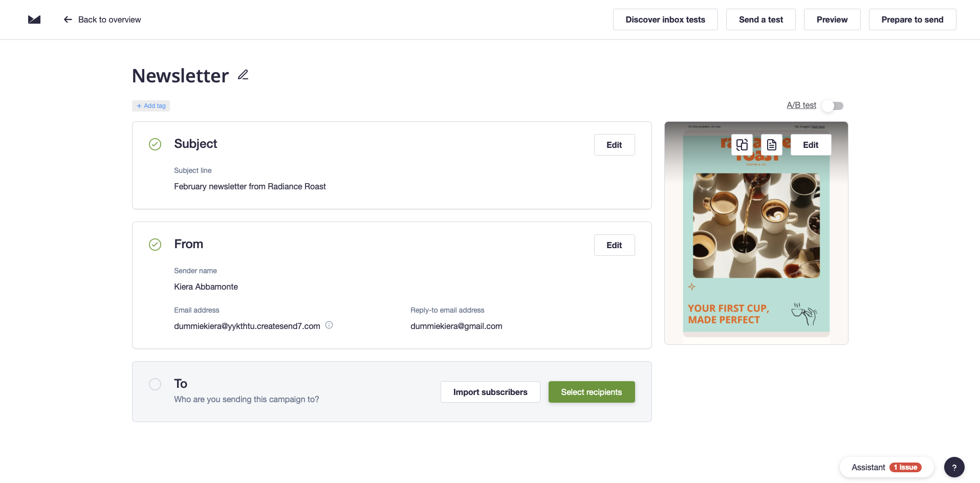Click the email design preview thumbnail
Image resolution: width=980 pixels, height=483 pixels.
coord(755,240)
